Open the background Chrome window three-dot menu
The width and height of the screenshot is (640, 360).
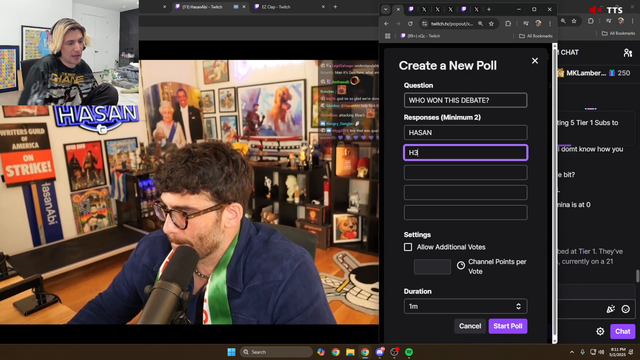tap(633, 21)
